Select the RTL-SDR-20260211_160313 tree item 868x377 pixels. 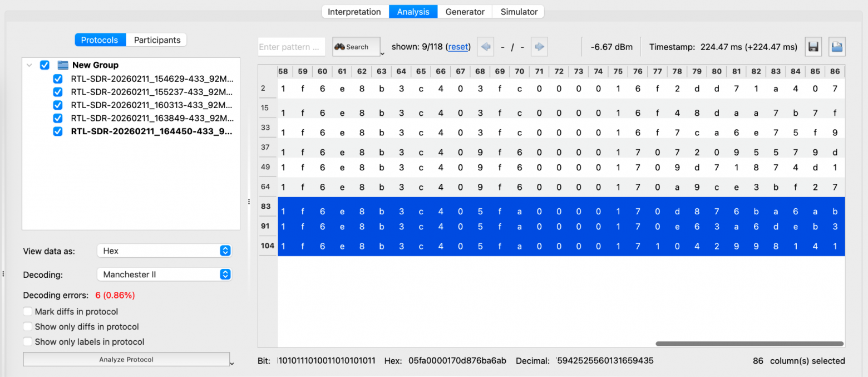152,105
